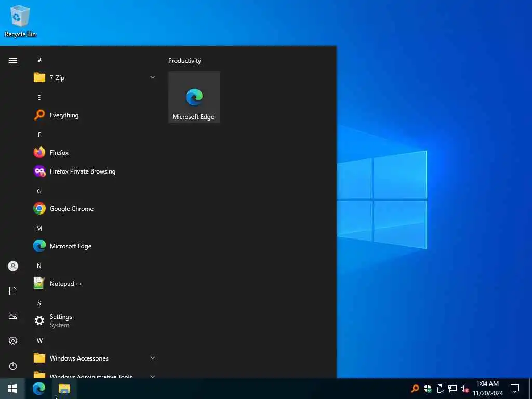Viewport: 532px width, 399px height.
Task: Launch Google Chrome from the app list
Action: tap(95, 209)
